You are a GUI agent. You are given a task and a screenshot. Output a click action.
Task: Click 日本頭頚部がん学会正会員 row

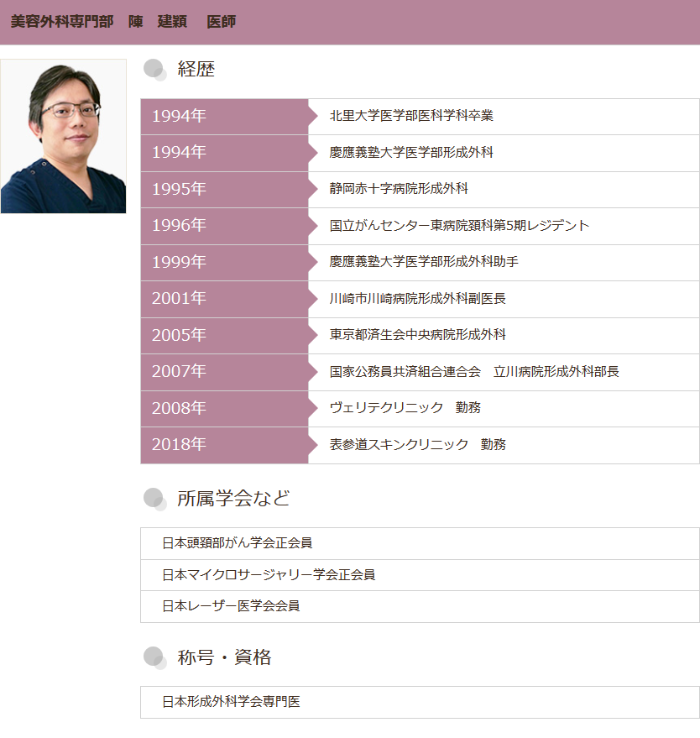(238, 543)
